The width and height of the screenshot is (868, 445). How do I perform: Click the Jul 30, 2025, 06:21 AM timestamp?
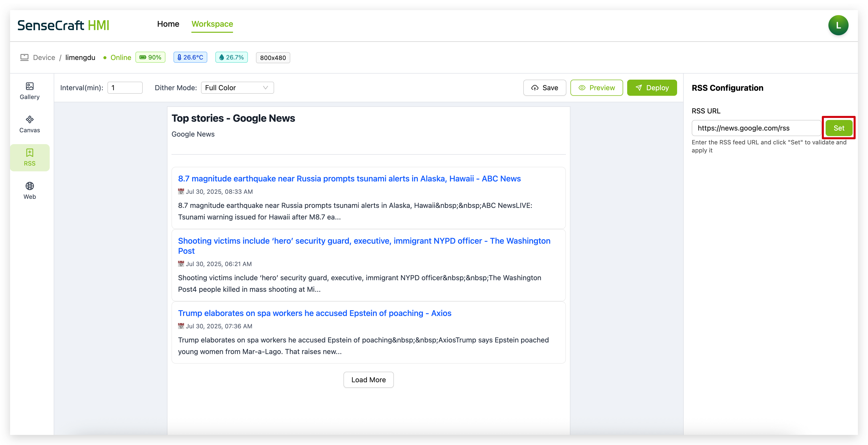click(x=219, y=264)
